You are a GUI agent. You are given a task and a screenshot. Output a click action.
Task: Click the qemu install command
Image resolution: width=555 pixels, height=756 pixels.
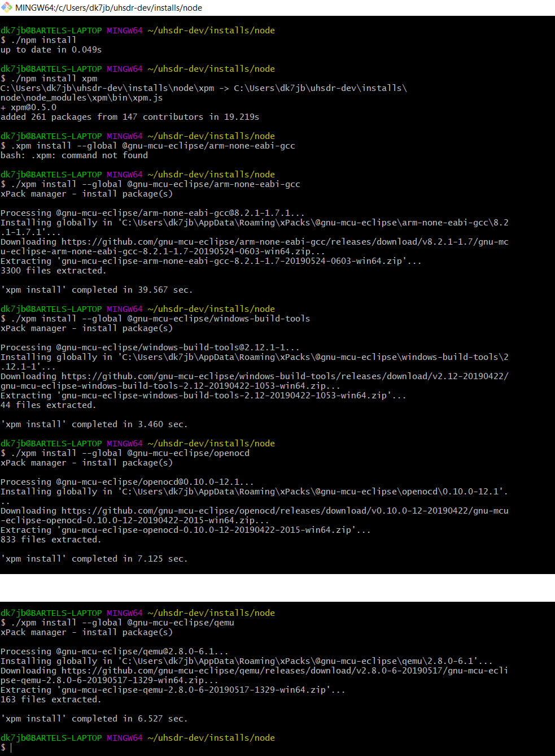point(117,623)
